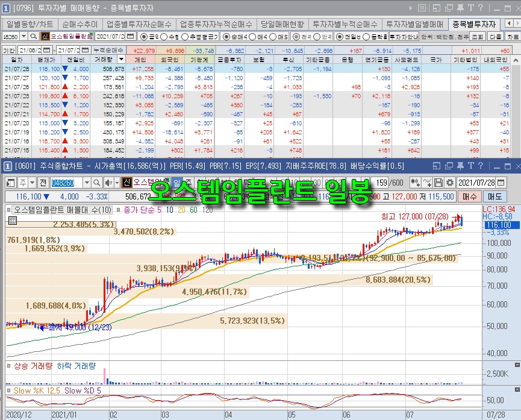Click the line-chart add icon in chart toolbar
The height and width of the screenshot is (420, 521).
tap(427, 182)
